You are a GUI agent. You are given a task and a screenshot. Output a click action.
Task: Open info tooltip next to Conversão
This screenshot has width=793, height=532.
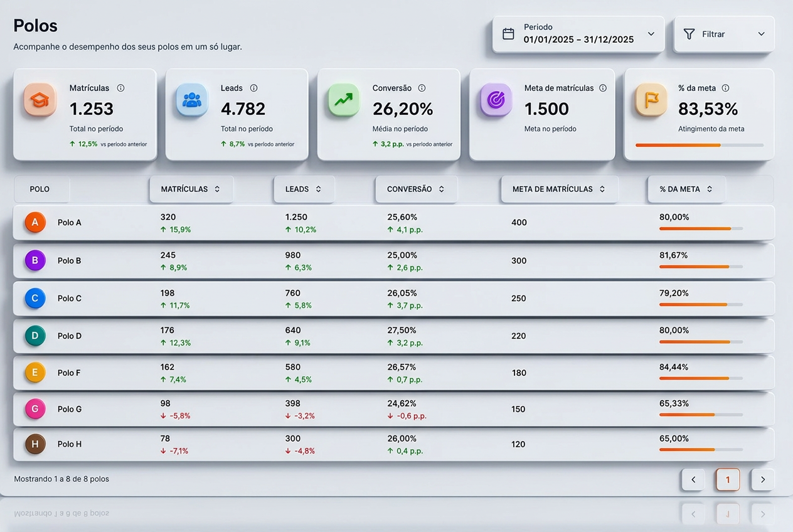click(422, 88)
